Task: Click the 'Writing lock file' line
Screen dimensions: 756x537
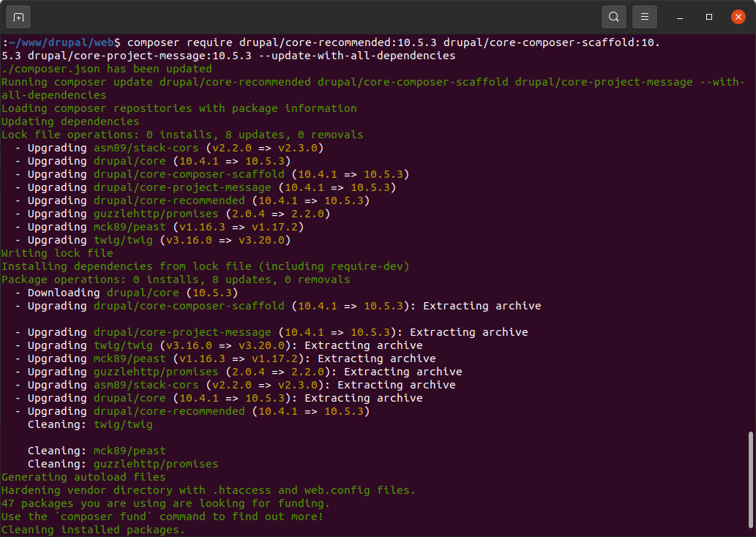Action: 57,253
